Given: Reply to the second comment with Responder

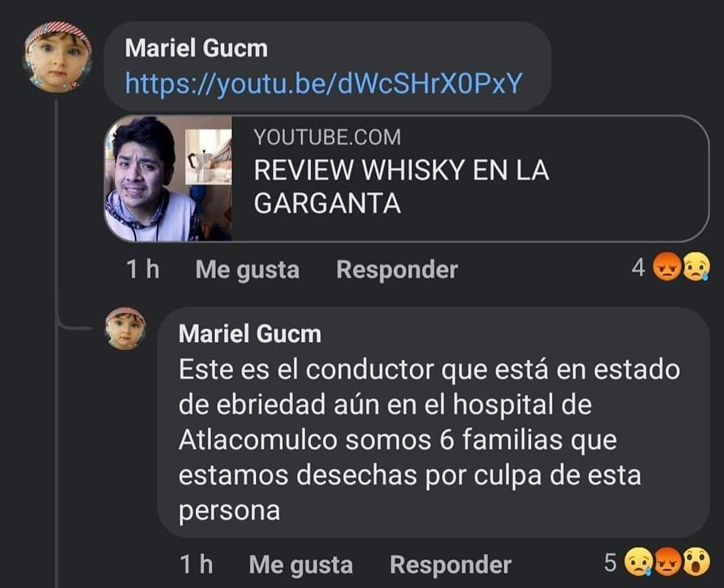Looking at the screenshot, I should pyautogui.click(x=450, y=564).
